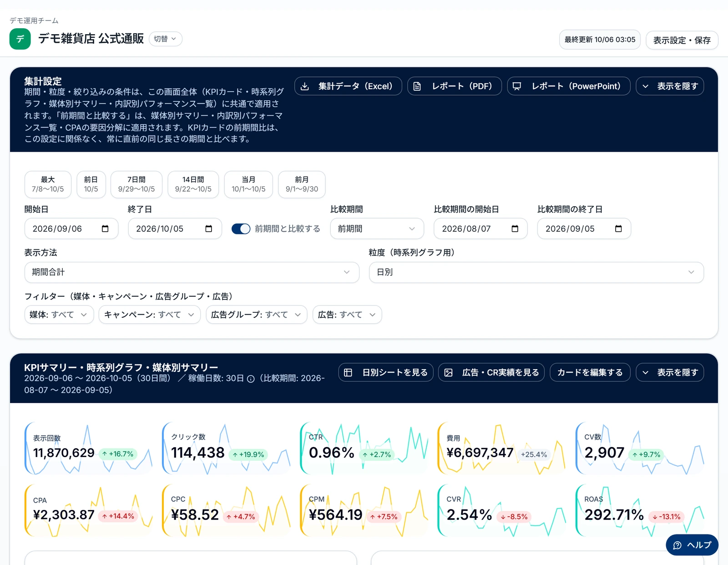The image size is (728, 565).
Task: Click the クリック数 KPI card
Action: click(227, 448)
